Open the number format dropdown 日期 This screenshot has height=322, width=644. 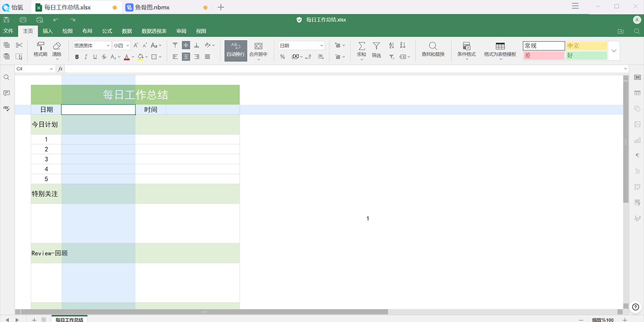tap(301, 46)
